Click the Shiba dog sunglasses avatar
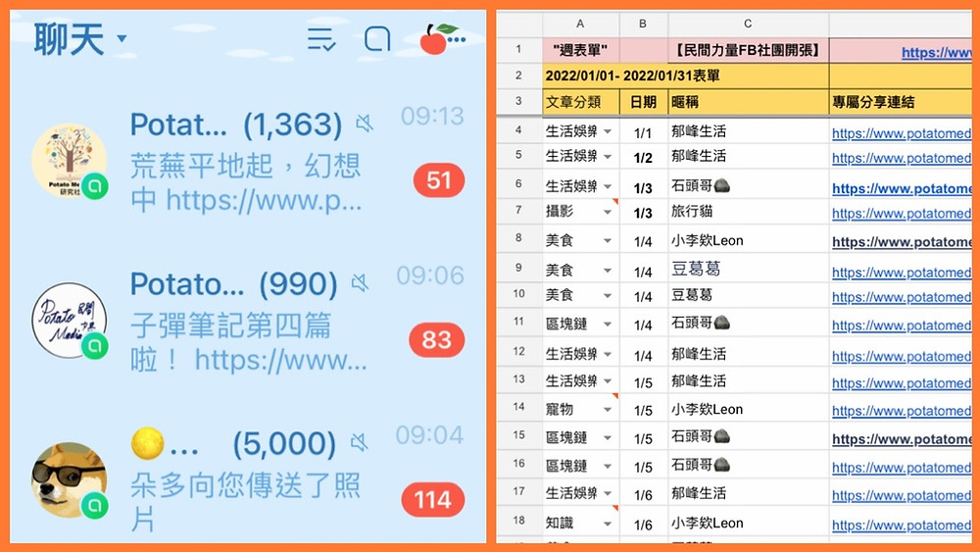 tap(70, 480)
